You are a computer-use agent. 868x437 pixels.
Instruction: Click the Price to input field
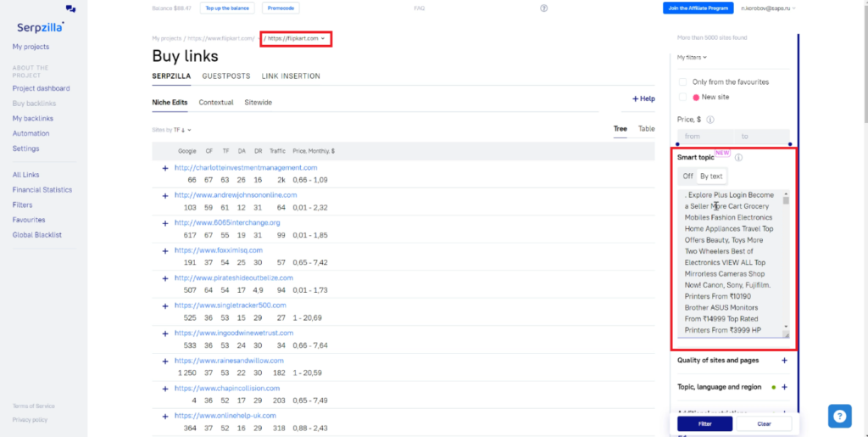(x=762, y=137)
